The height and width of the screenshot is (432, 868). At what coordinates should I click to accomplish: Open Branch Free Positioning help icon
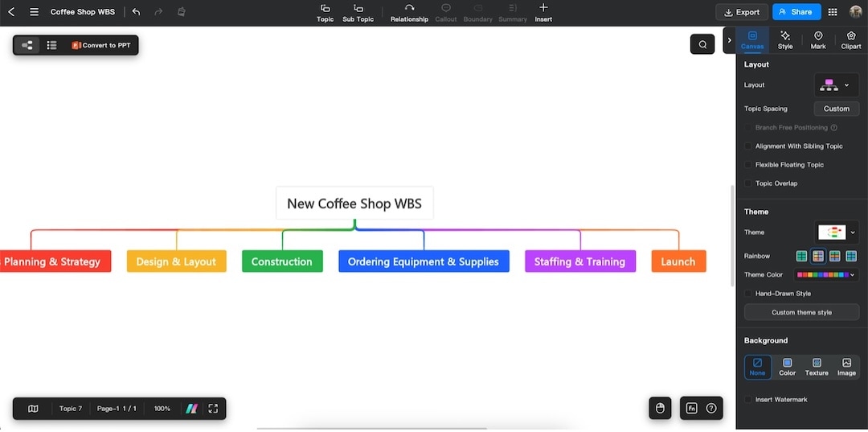click(833, 127)
